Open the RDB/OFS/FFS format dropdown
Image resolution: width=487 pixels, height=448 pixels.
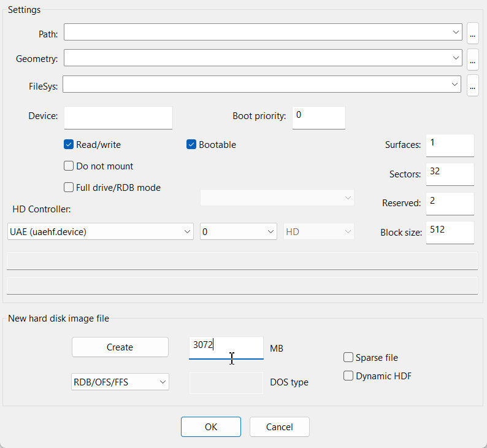click(x=120, y=382)
